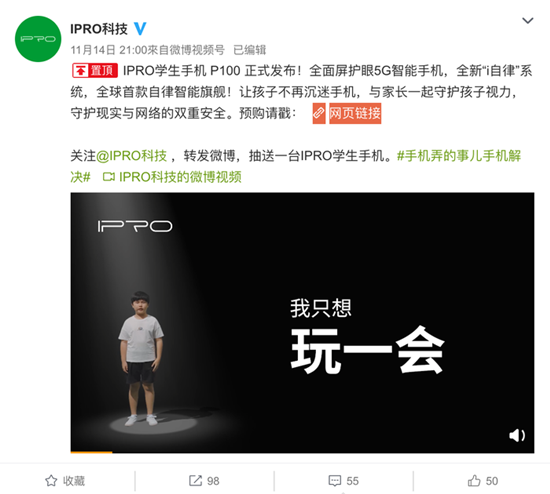The image size is (550, 494).
Task: Click the 11月14日 21:00 timestamp
Action: pos(109,50)
